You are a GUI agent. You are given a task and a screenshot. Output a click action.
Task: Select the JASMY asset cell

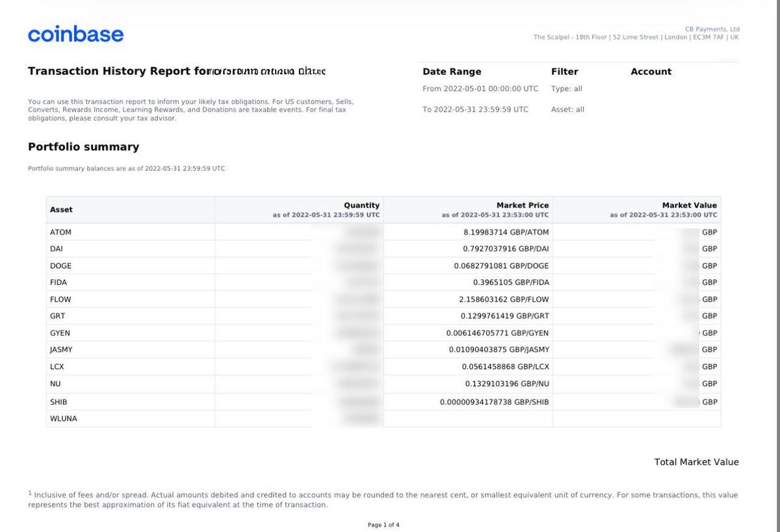pos(130,349)
